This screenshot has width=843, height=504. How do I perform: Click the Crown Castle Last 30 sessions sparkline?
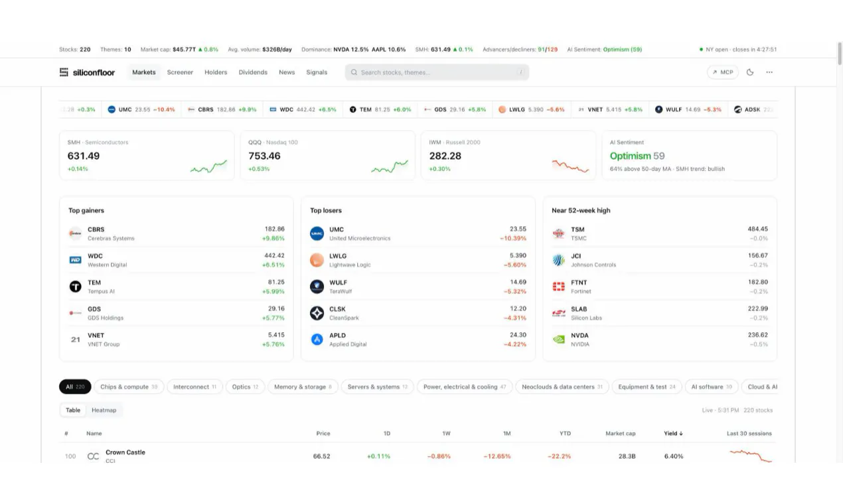(751, 456)
